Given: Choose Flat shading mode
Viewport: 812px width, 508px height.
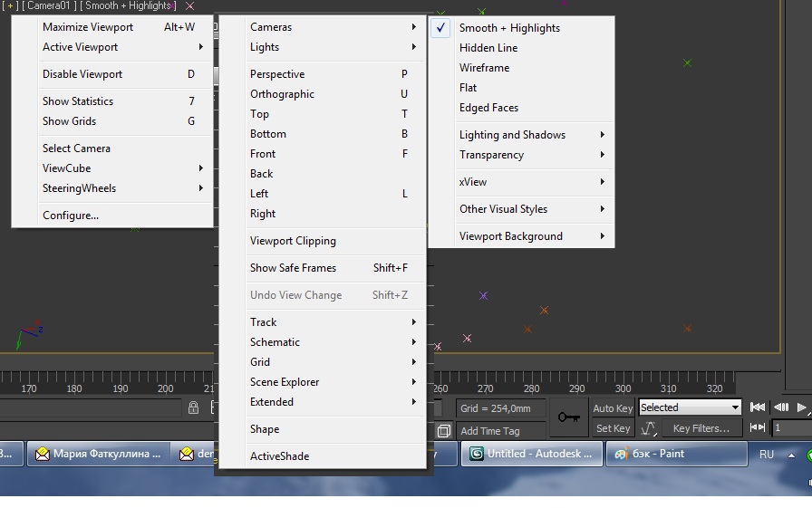Looking at the screenshot, I should click(522, 88).
